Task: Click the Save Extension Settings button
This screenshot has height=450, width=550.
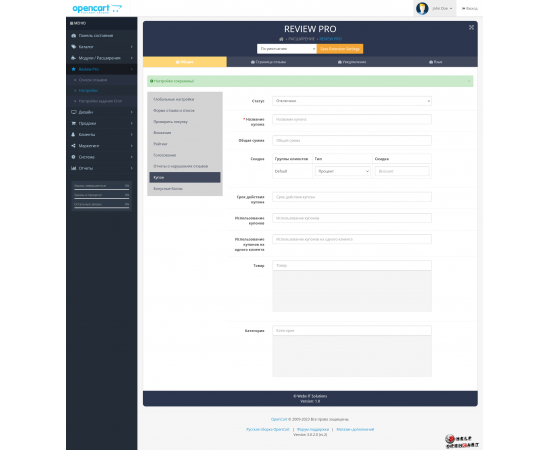Action: click(x=340, y=49)
